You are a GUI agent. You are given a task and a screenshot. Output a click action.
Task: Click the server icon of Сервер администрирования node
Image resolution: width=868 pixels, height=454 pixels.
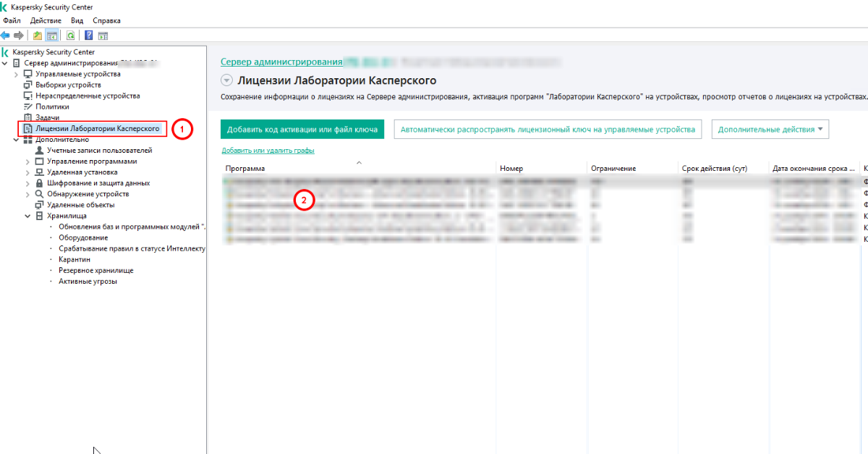point(17,63)
